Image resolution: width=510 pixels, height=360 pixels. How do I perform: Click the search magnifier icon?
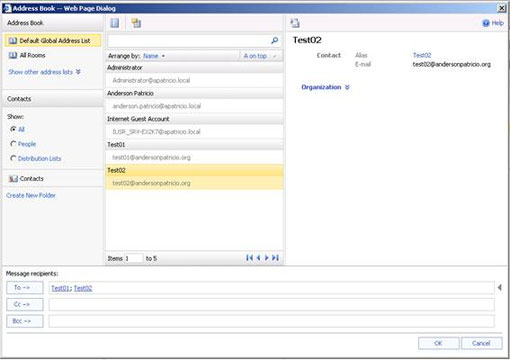tap(275, 40)
